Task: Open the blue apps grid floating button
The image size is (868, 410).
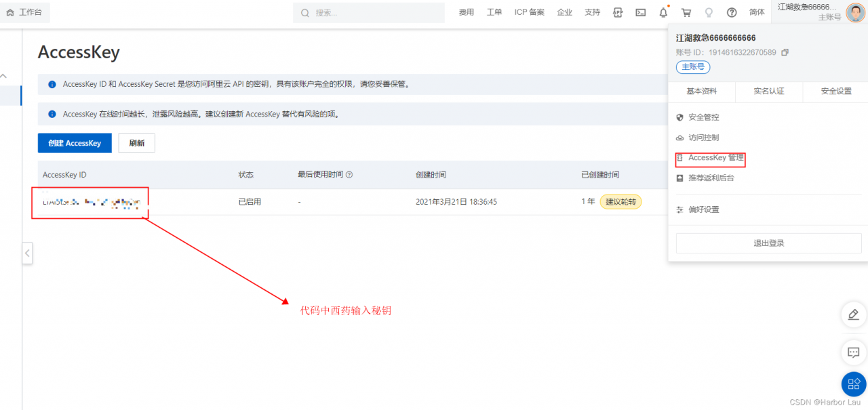Action: [854, 384]
